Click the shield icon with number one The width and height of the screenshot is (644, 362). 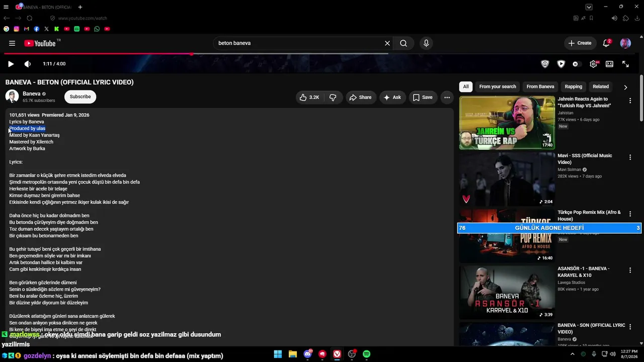coord(545,64)
